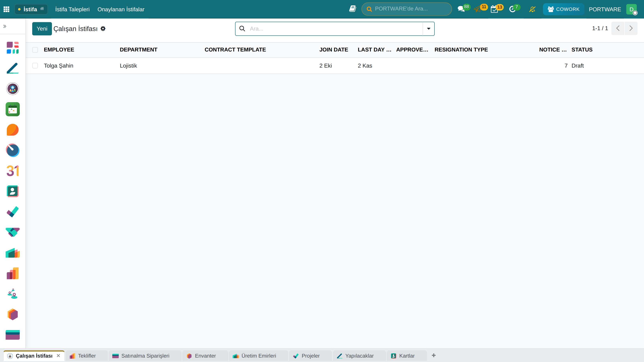Image resolution: width=644 pixels, height=362 pixels.
Task: Select all rows with the header checkbox
Action: [x=35, y=50]
